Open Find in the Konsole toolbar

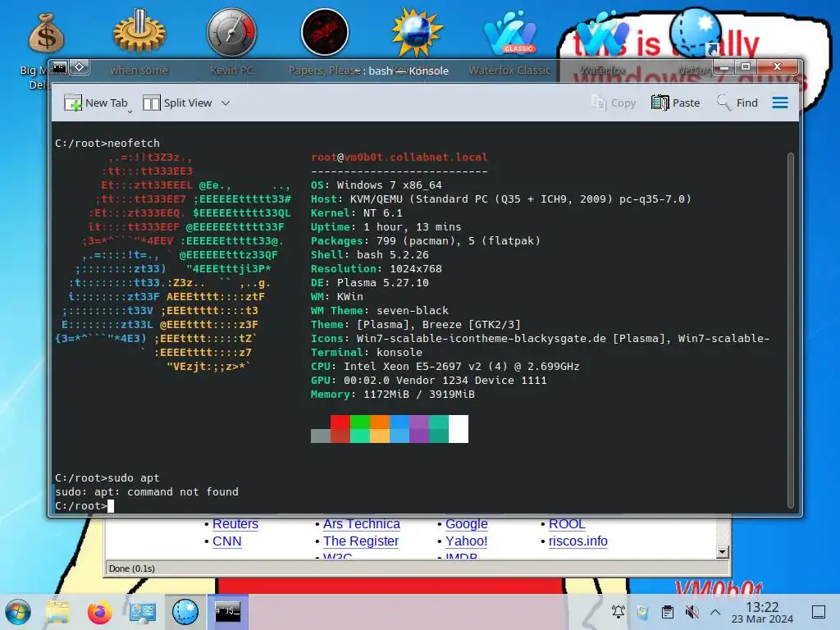737,103
